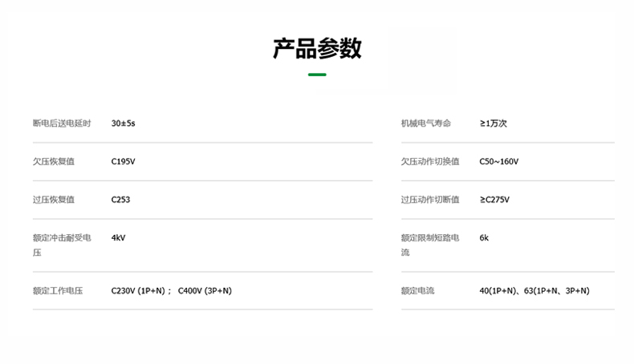Click the ≥1万次 value

[493, 123]
